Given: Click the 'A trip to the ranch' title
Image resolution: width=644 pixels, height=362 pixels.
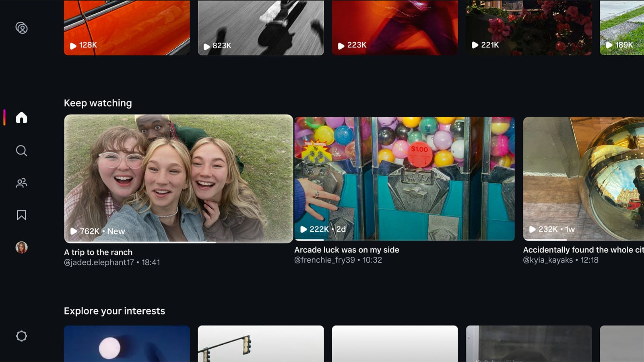Looking at the screenshot, I should pyautogui.click(x=98, y=252).
